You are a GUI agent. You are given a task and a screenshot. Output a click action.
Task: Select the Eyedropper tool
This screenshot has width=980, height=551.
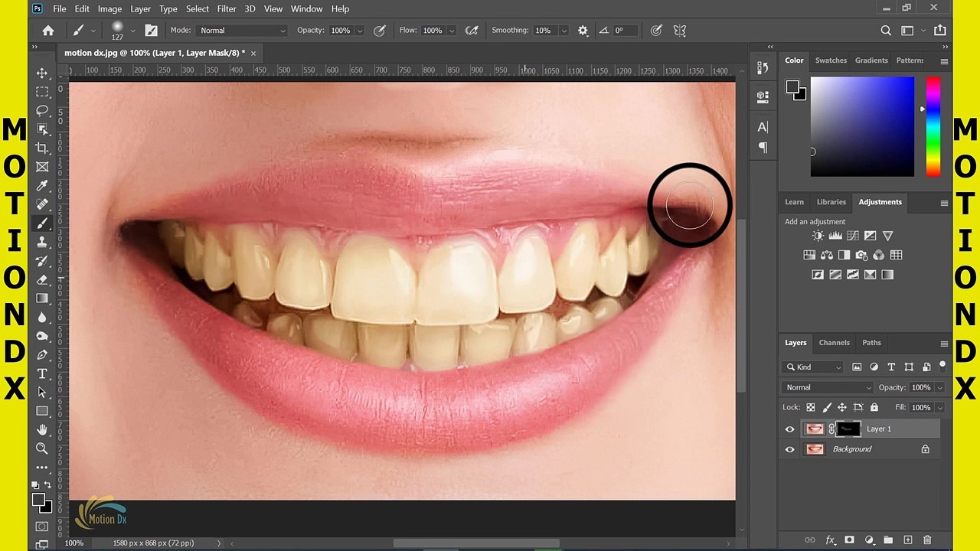pos(42,186)
